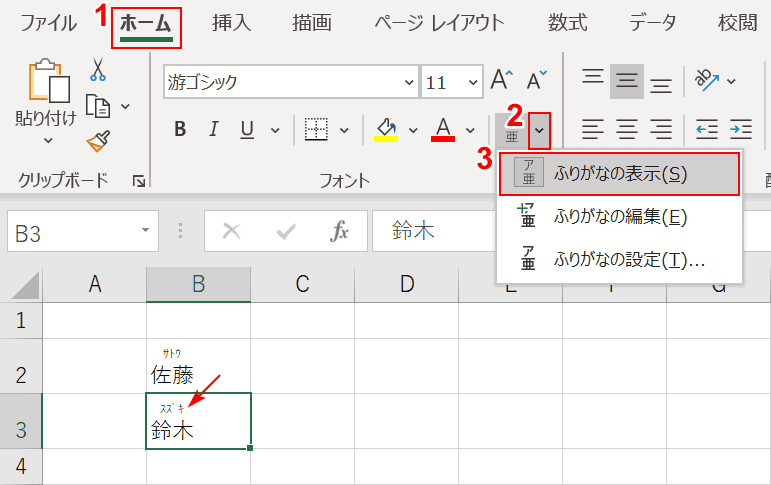Open the furigana dropdown arrow
Viewport: 771px width, 485px height.
pos(539,131)
